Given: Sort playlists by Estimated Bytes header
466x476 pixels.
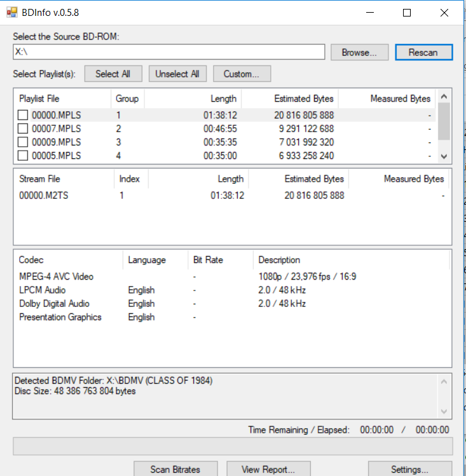Looking at the screenshot, I should pos(290,99).
